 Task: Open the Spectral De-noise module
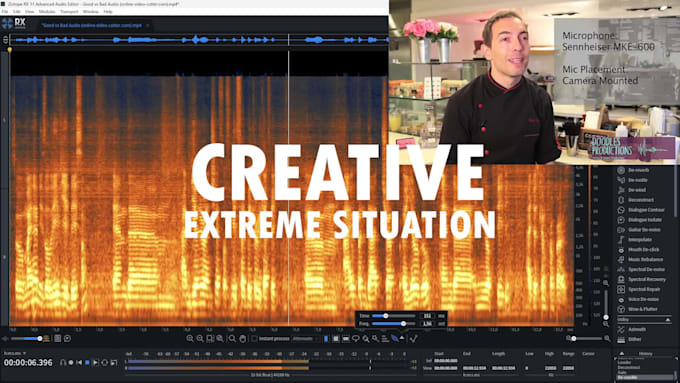pyautogui.click(x=641, y=269)
